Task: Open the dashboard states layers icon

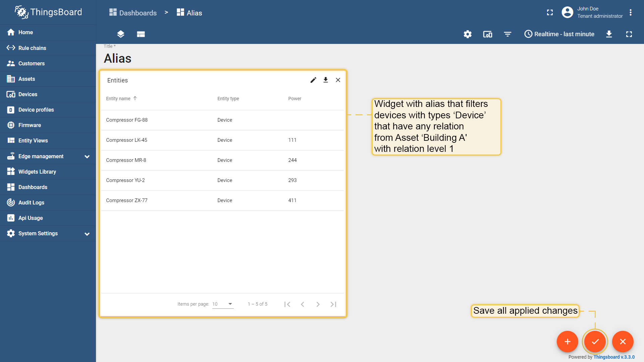Action: [x=121, y=34]
